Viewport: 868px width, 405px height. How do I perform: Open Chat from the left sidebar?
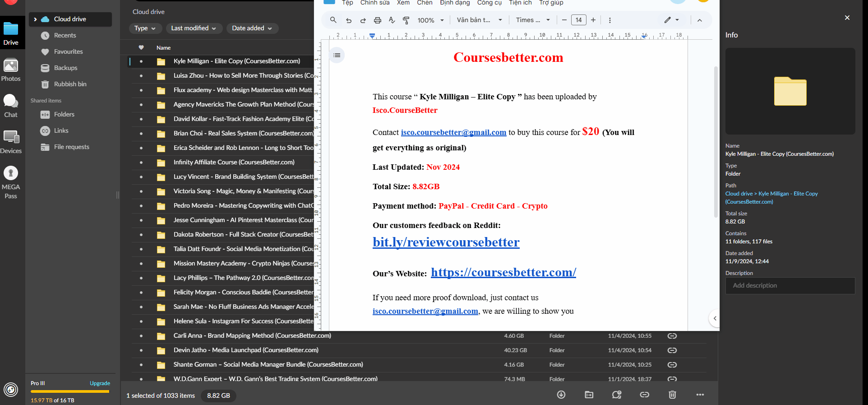pyautogui.click(x=11, y=106)
